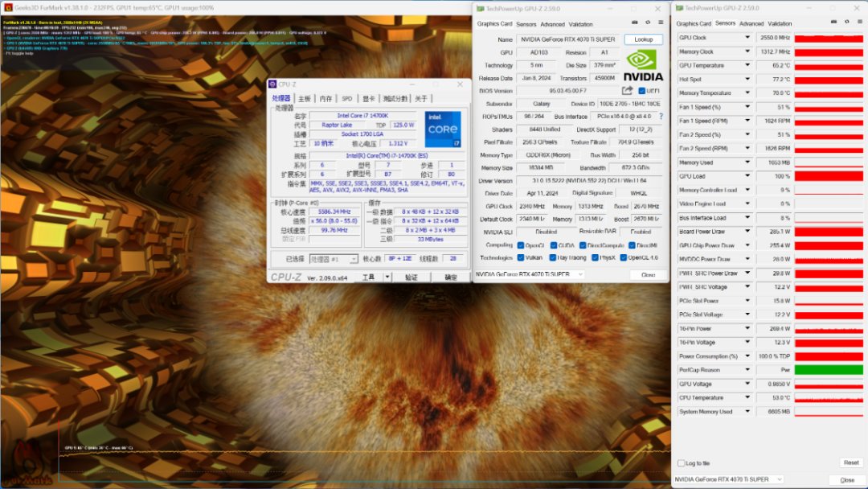Open the Hot Spot sensor dropdown

coord(747,79)
